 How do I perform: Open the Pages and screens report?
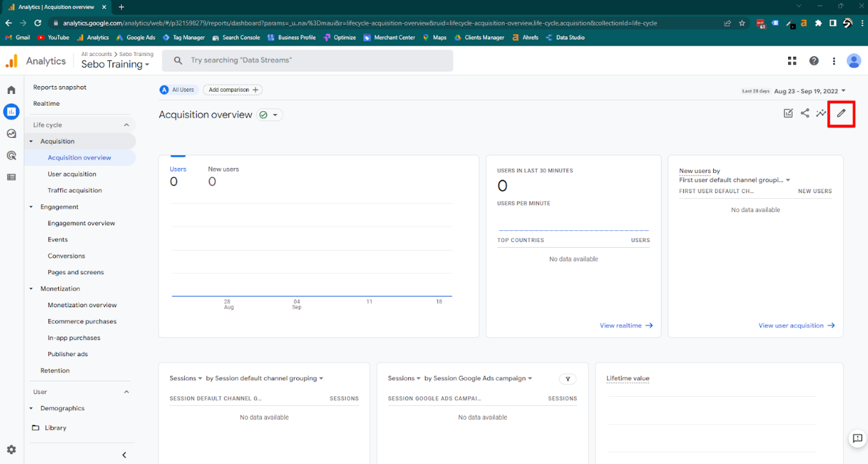(76, 272)
